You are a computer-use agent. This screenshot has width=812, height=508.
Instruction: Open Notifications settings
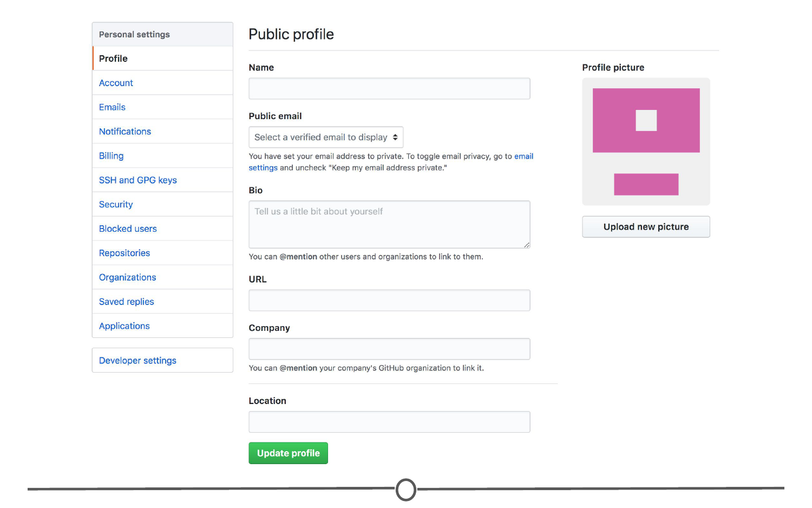125,132
